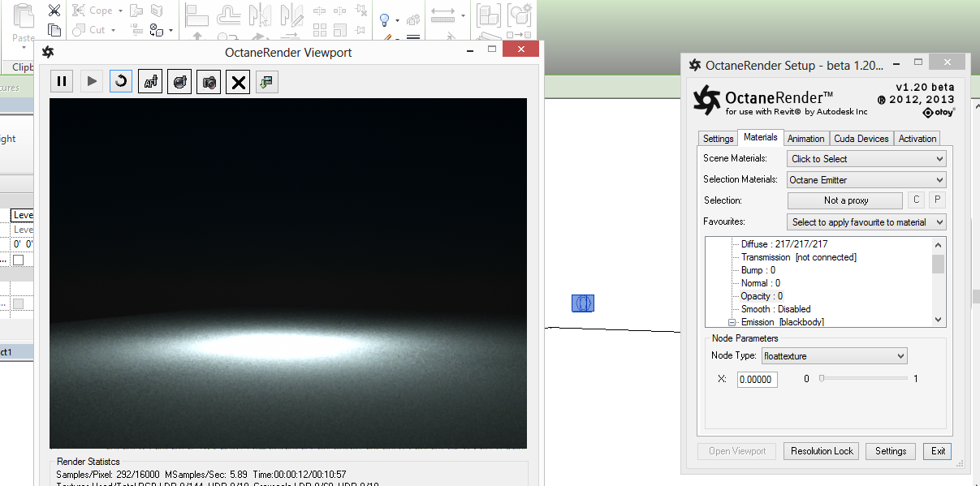Click the green arrow export icon
980x486 pixels.
(267, 81)
